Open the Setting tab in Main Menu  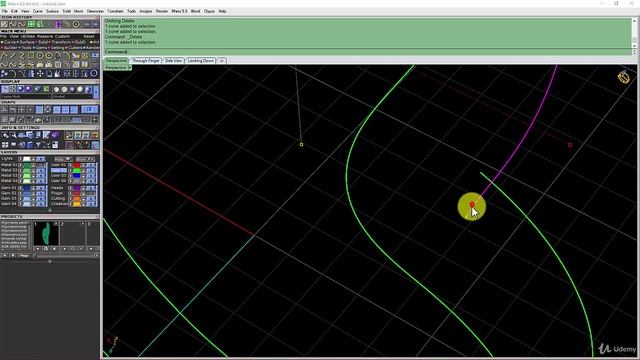pos(58,48)
